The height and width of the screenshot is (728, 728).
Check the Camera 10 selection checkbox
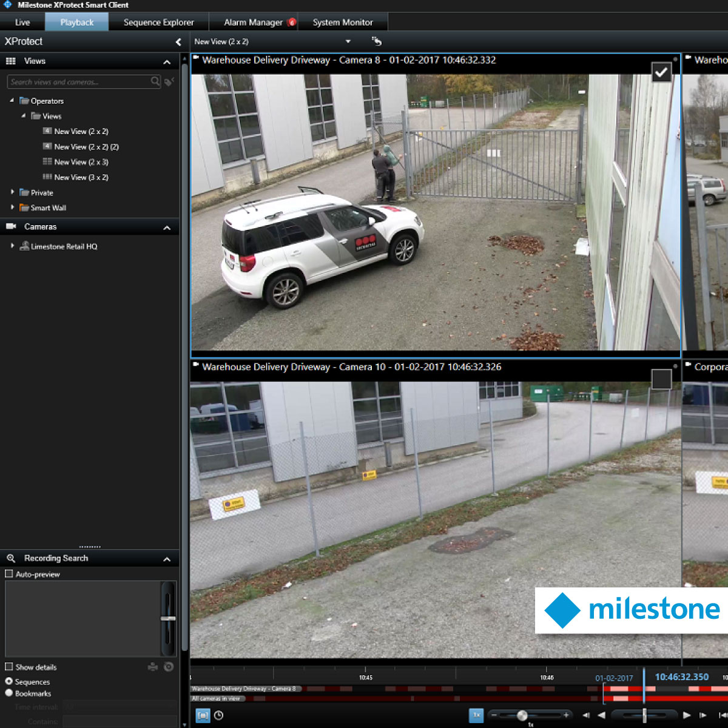coord(661,379)
